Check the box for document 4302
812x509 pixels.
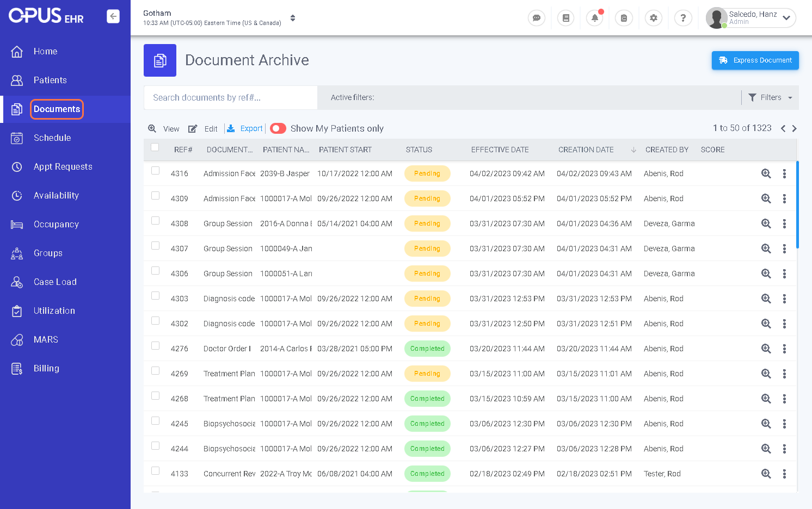click(x=155, y=321)
